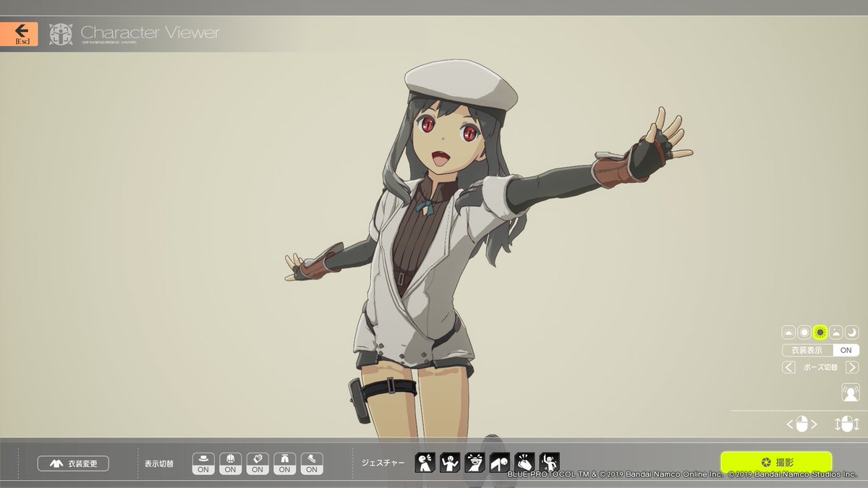
Task: Select sunrise lighting icon
Action: pyautogui.click(x=788, y=333)
